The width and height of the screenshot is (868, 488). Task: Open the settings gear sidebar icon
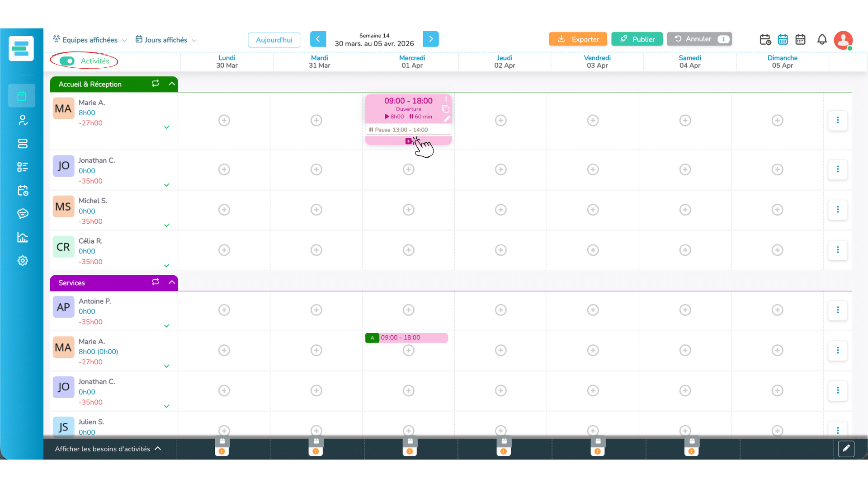click(23, 261)
